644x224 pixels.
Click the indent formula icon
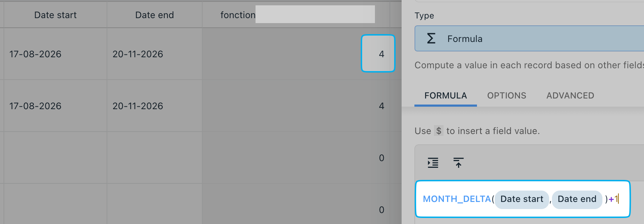tap(433, 163)
